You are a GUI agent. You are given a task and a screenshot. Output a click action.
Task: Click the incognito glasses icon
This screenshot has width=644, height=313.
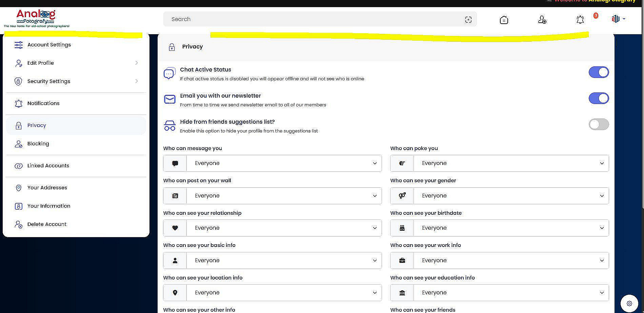169,125
